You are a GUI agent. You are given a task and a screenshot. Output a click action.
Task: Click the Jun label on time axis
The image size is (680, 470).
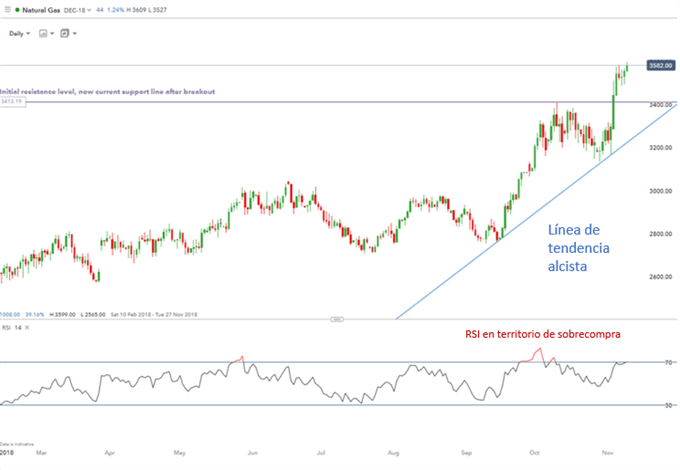(x=252, y=453)
